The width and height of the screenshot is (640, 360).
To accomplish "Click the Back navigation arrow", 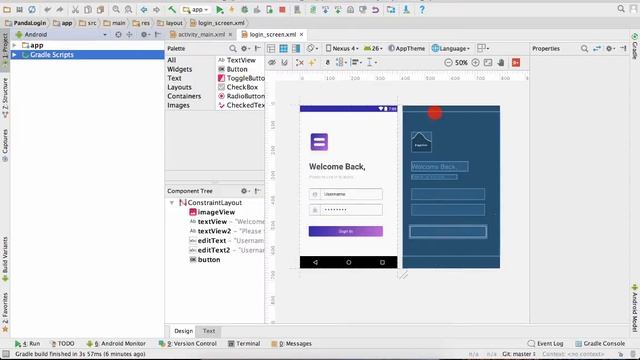I will (144, 9).
